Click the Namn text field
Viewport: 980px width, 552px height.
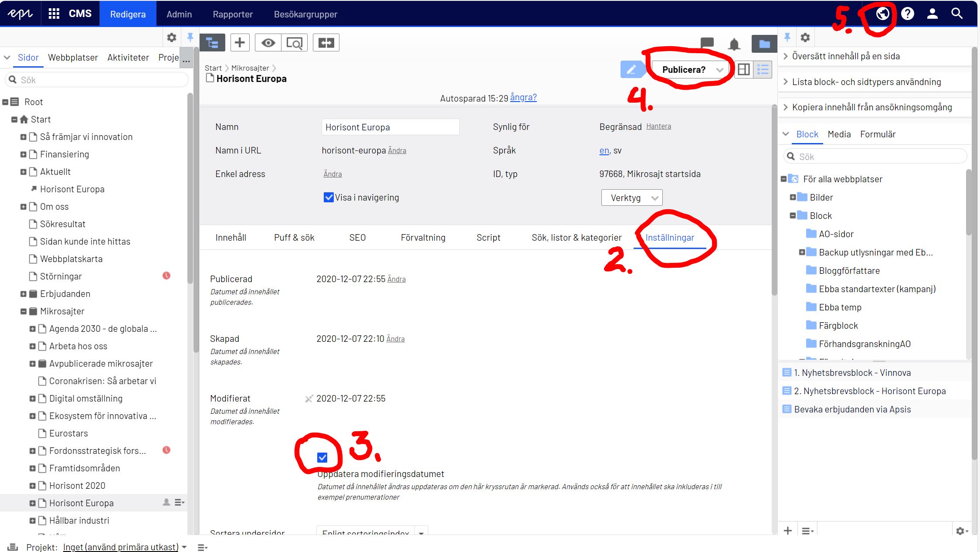click(390, 127)
